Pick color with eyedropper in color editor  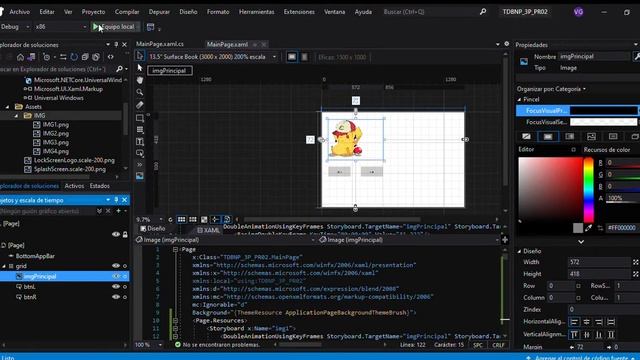589,228
